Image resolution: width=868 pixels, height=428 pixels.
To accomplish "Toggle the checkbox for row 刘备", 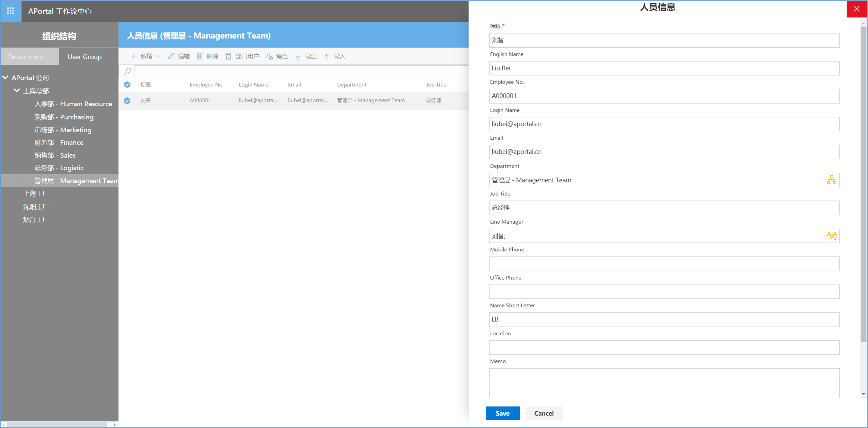I will pos(127,100).
